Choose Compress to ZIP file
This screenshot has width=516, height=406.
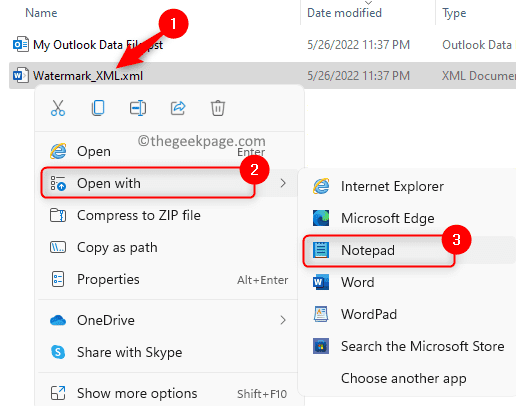(169, 215)
